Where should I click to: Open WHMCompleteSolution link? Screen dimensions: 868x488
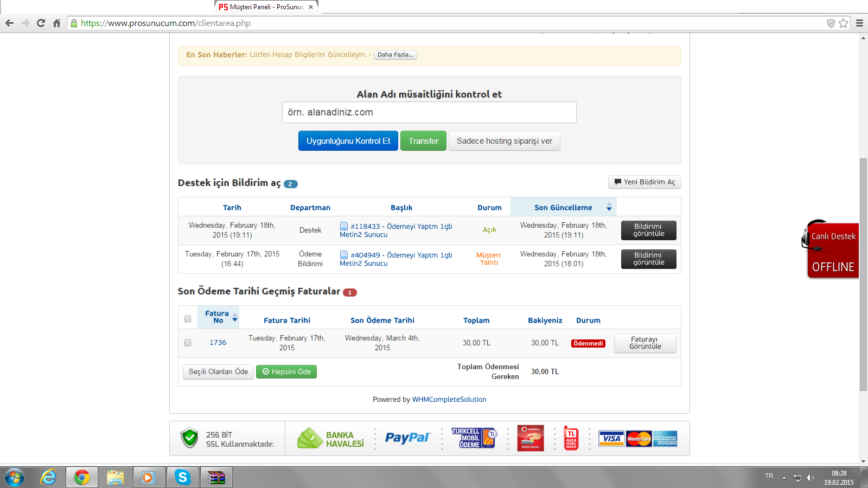tap(449, 400)
